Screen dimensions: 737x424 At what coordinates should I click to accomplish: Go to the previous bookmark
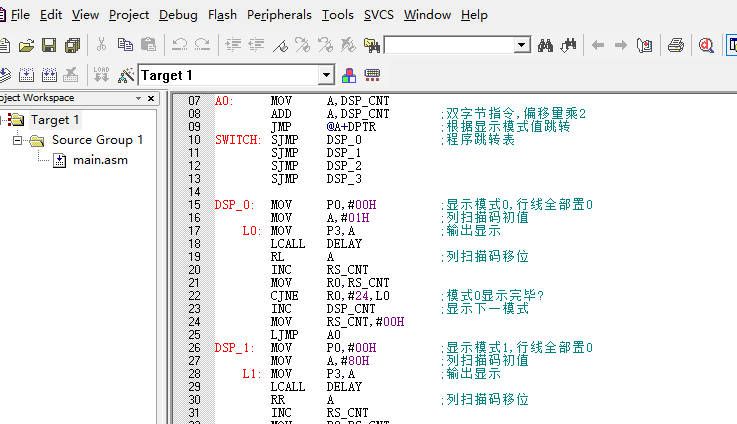tap(325, 45)
